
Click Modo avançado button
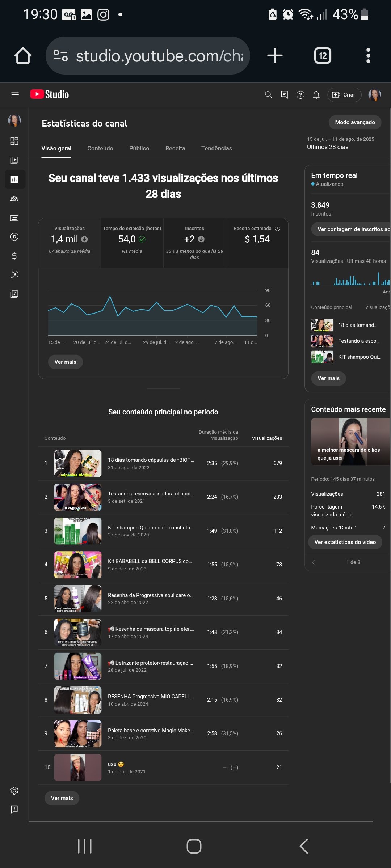(355, 122)
